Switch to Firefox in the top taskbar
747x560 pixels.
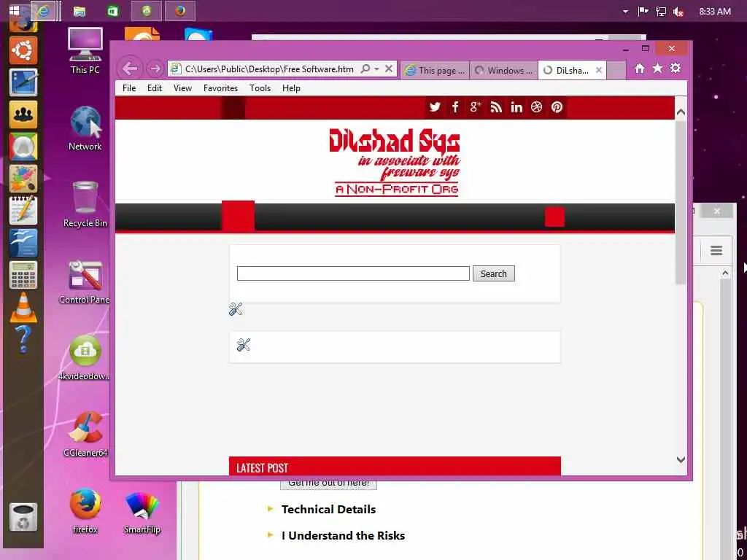coord(180,11)
